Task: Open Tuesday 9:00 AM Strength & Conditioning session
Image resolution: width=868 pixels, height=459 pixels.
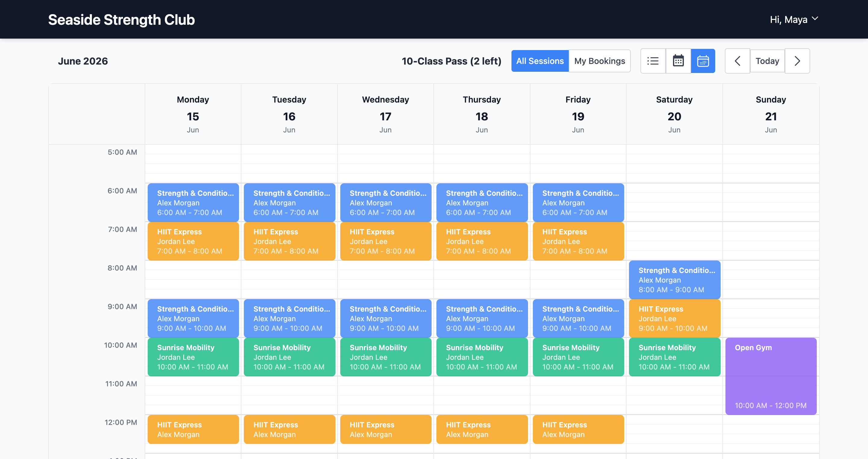Action: coord(289,318)
